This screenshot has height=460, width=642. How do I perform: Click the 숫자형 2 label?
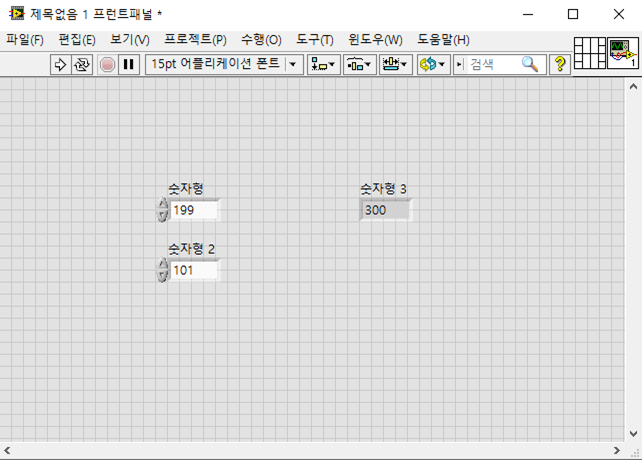[x=191, y=249]
